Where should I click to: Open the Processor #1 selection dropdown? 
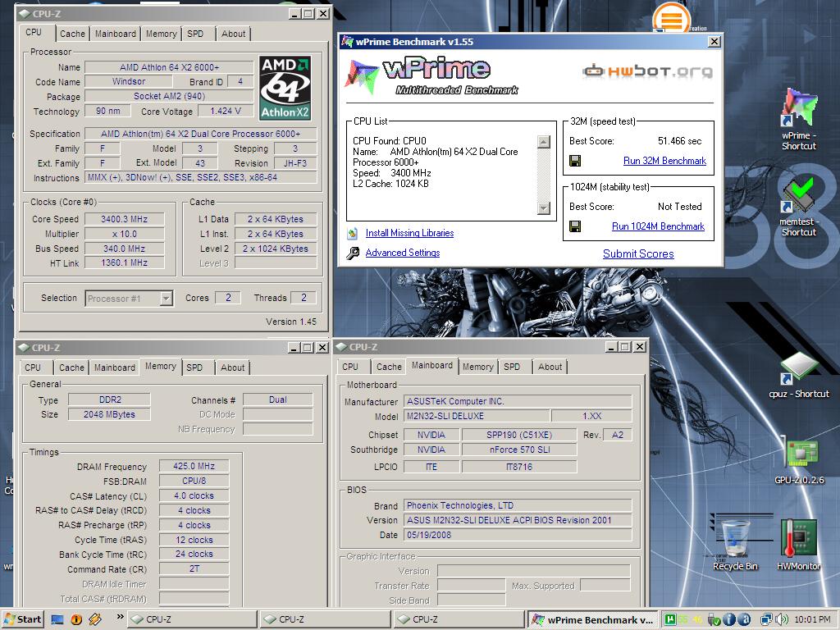click(167, 299)
